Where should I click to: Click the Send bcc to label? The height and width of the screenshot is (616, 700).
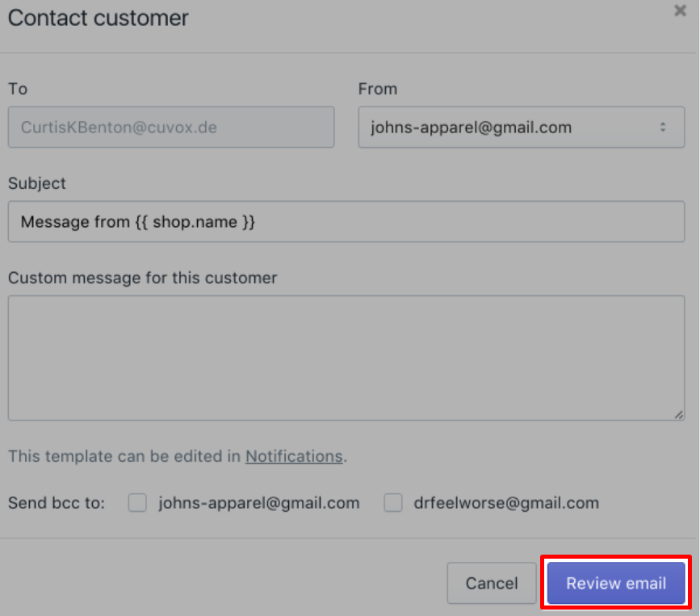tap(57, 503)
